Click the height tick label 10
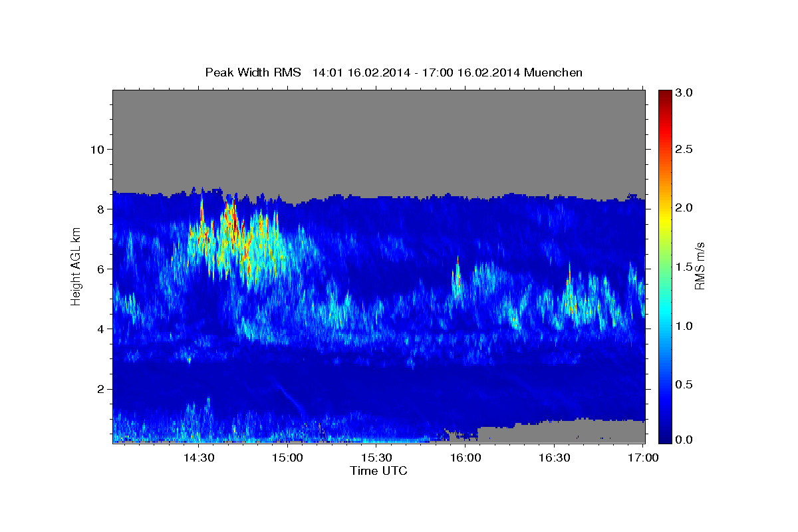 tap(96, 149)
